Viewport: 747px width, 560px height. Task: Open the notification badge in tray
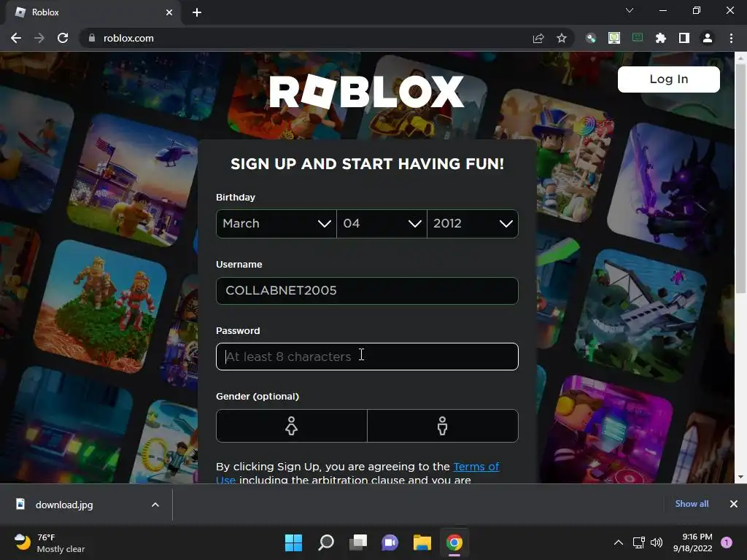pyautogui.click(x=726, y=542)
